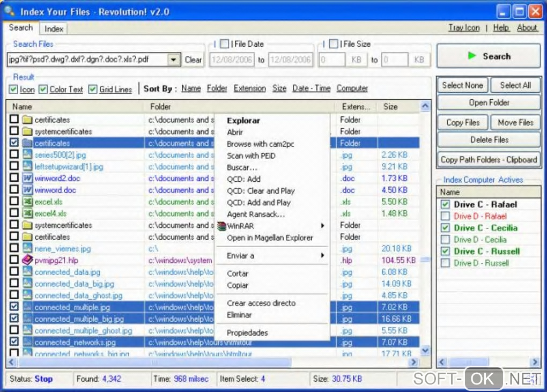This screenshot has height=392, width=547.
Task: Click the results list scroll-up arrow
Action: [x=425, y=105]
